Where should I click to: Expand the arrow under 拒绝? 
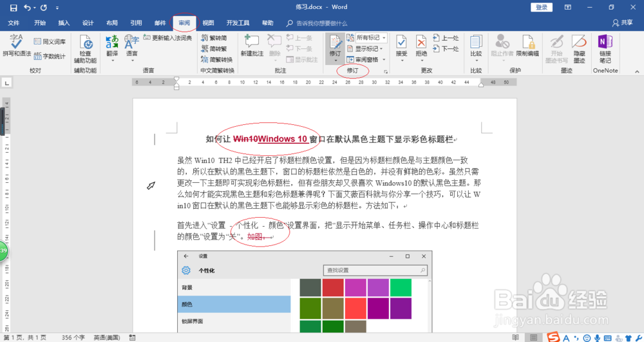(x=421, y=61)
